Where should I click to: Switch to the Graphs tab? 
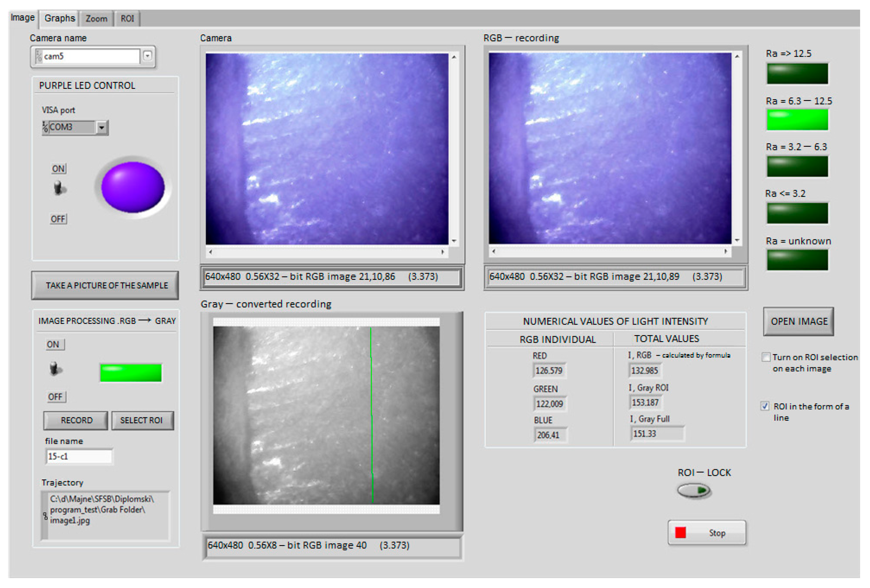point(59,18)
